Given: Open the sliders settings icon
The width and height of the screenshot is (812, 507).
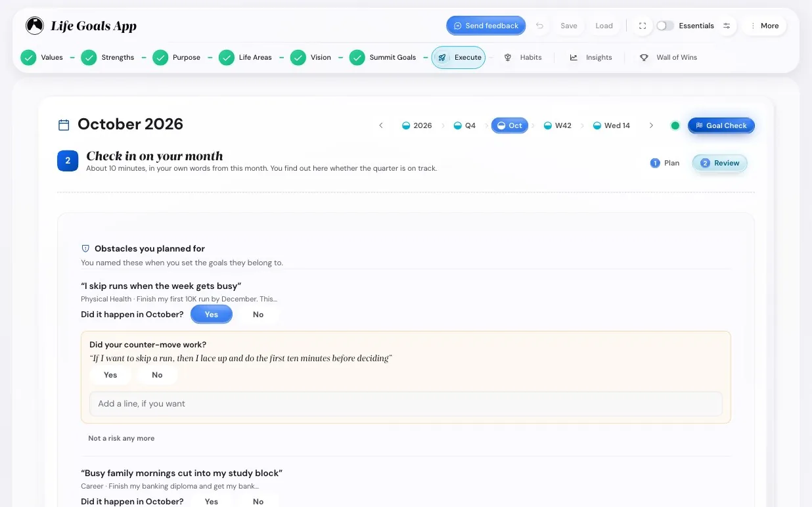Looking at the screenshot, I should click(x=727, y=26).
